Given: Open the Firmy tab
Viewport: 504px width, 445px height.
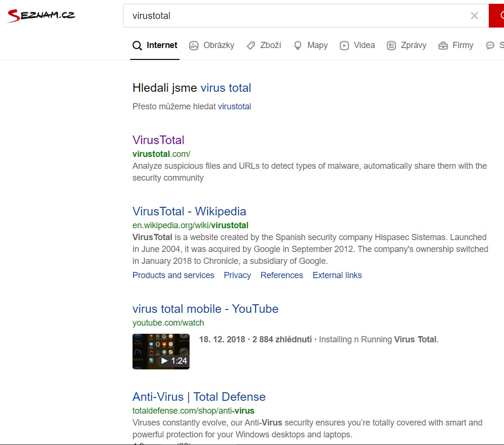Looking at the screenshot, I should pos(456,45).
